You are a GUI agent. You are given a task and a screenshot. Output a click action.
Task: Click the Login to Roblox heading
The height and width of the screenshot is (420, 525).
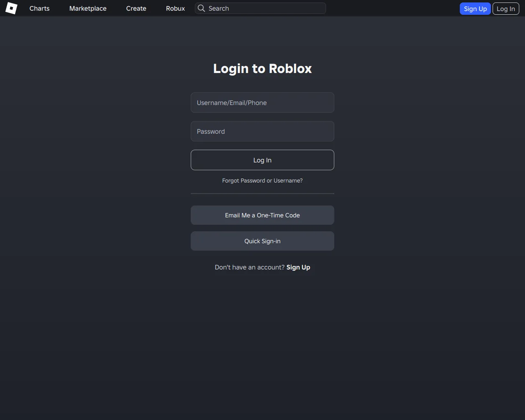[x=262, y=68]
